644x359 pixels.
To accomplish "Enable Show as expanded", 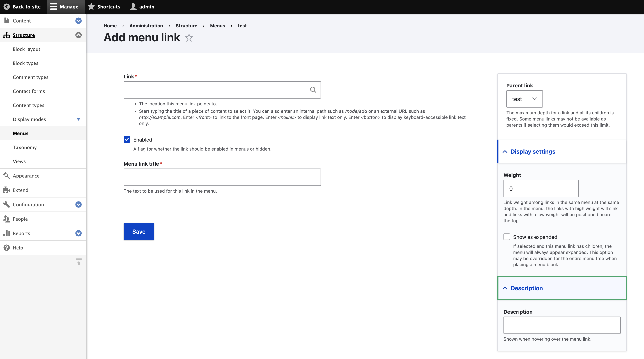I will click(x=507, y=237).
